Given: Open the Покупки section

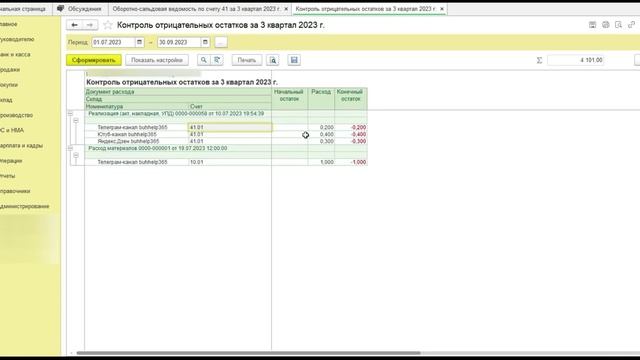Looking at the screenshot, I should pos(9,85).
